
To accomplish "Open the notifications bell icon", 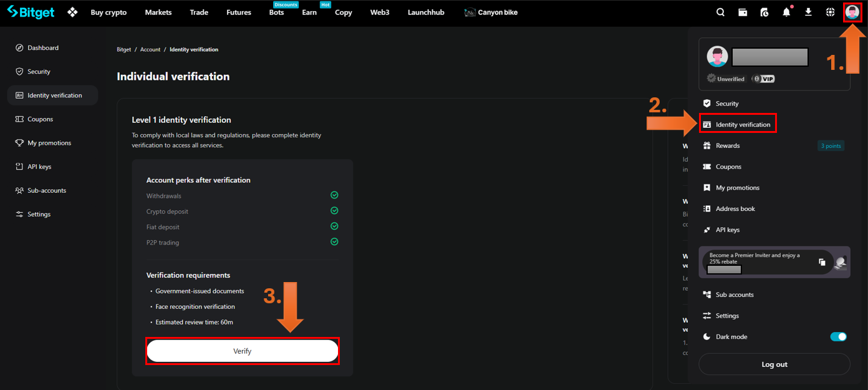I will click(786, 12).
